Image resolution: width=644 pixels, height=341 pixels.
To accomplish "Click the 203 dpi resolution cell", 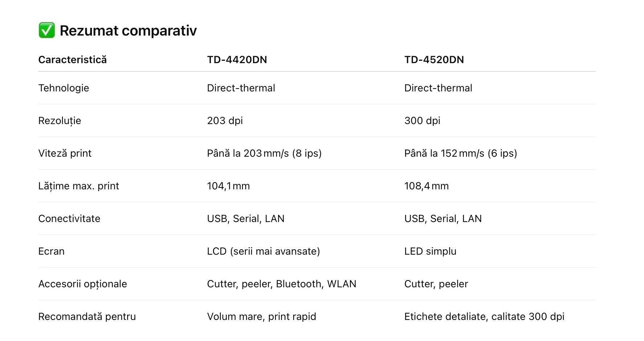I will point(225,121).
